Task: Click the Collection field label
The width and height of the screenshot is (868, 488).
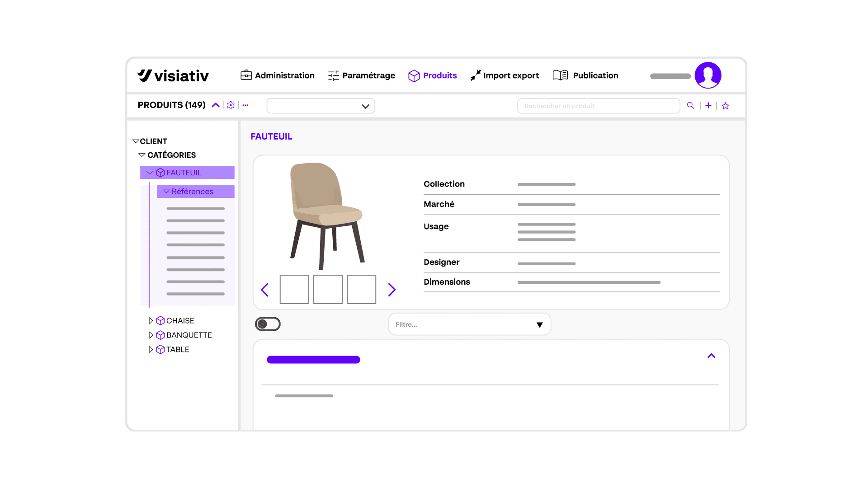Action: coord(444,184)
